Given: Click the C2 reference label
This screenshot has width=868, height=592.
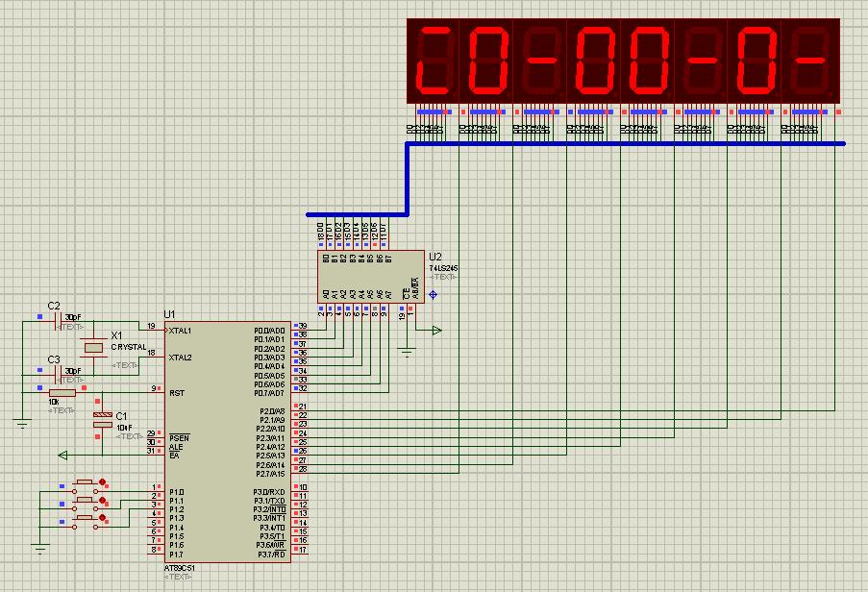Looking at the screenshot, I should (54, 306).
